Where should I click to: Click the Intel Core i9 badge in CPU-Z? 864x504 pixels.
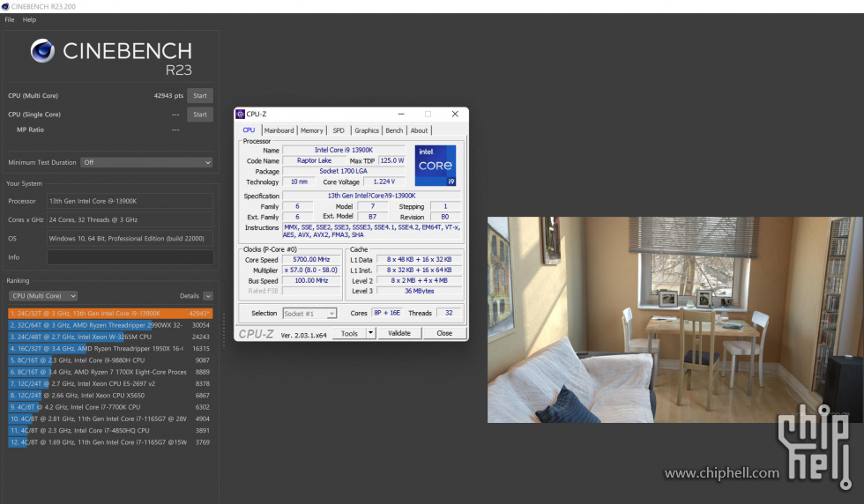point(436,166)
